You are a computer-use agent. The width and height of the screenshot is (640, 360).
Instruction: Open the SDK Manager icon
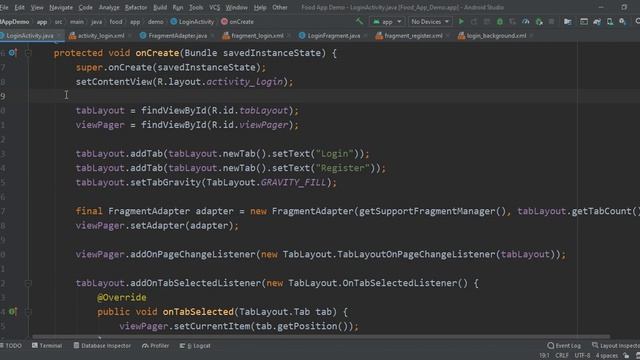click(x=622, y=21)
